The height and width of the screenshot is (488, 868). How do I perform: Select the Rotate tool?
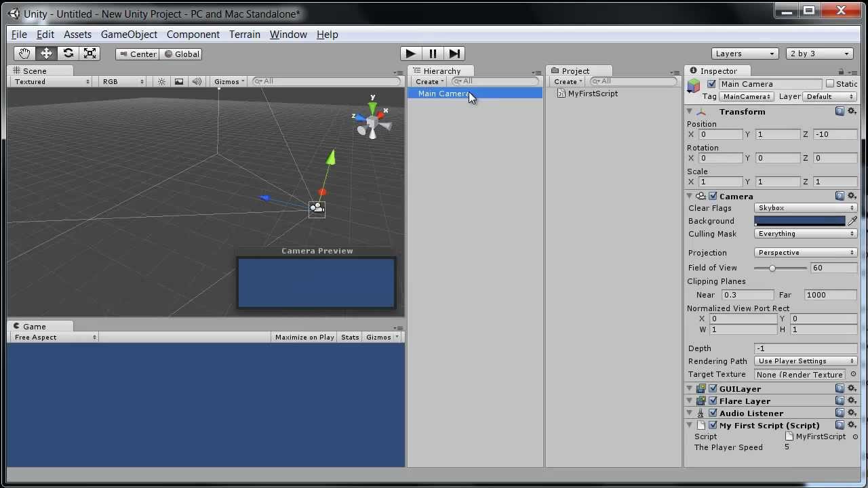pos(68,54)
